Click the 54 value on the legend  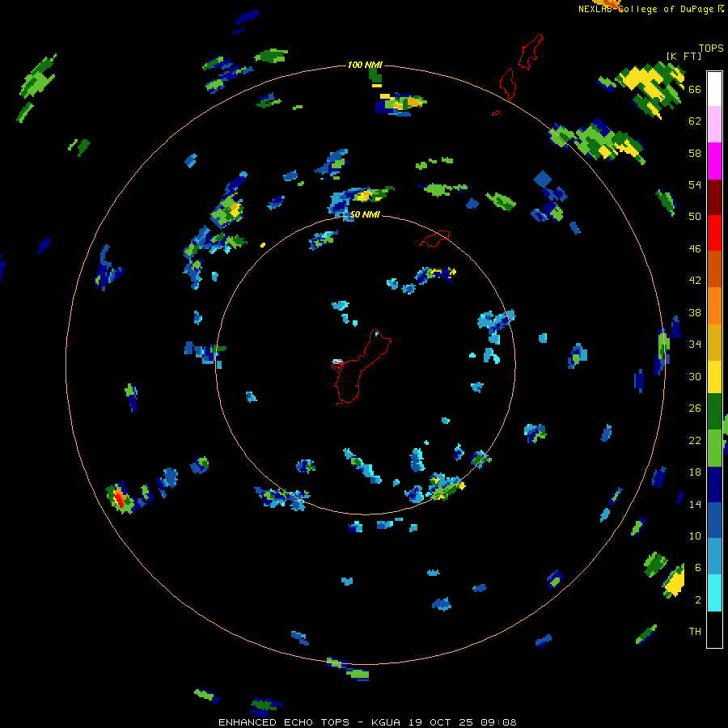(695, 184)
